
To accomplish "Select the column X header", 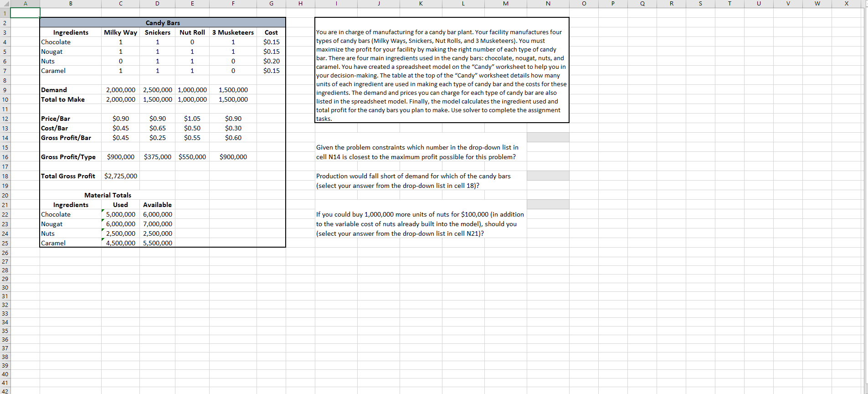I will [846, 4].
